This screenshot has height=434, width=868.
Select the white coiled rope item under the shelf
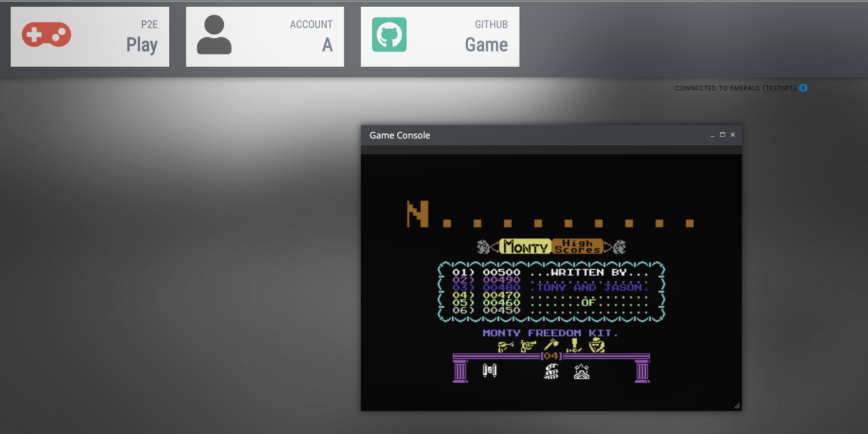tap(551, 371)
